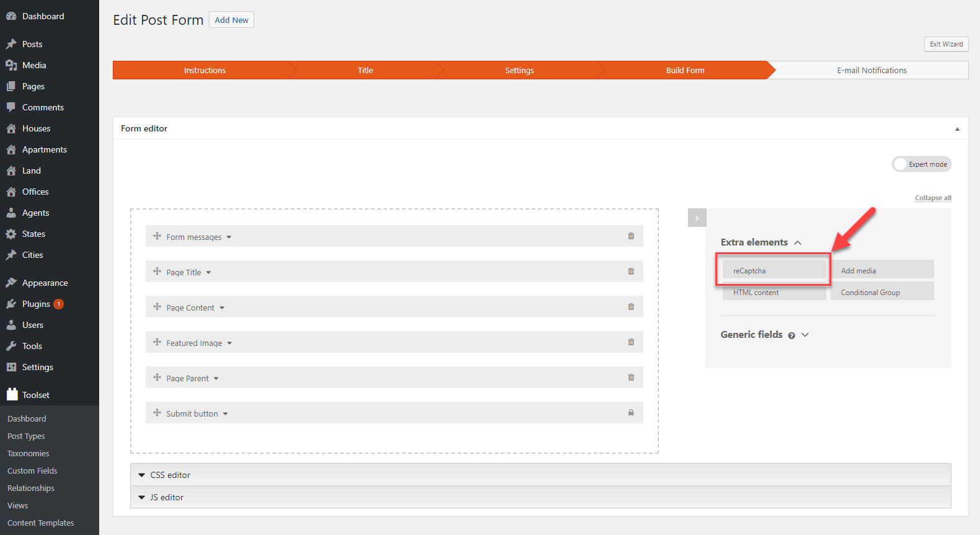Add the Add media extra element
Screen dimensions: 980x535
click(x=882, y=270)
